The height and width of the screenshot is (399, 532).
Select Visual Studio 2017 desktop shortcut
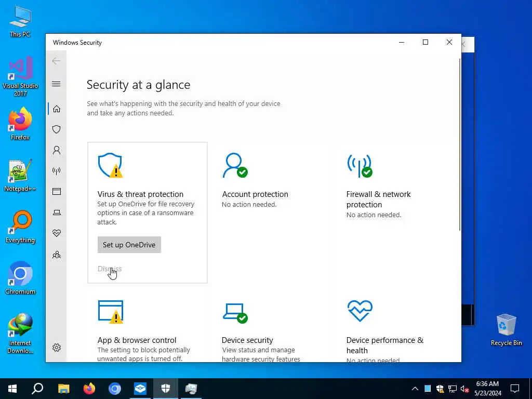coord(20,77)
